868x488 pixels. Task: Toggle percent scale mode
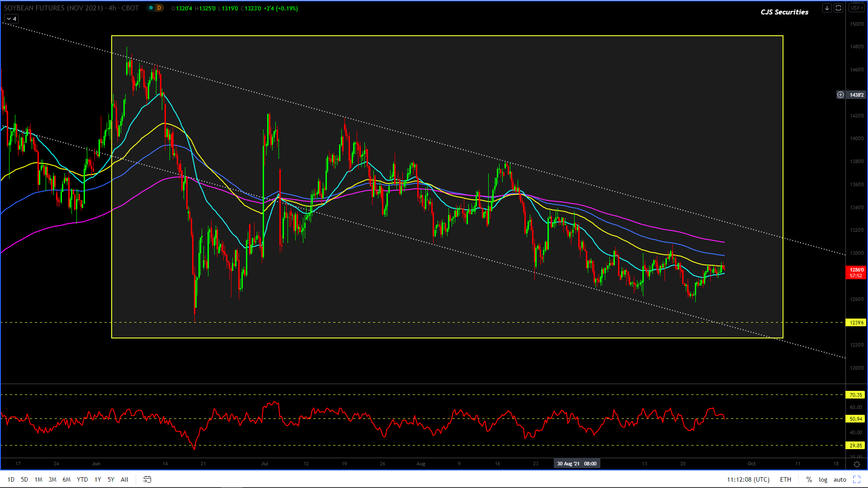(x=809, y=479)
